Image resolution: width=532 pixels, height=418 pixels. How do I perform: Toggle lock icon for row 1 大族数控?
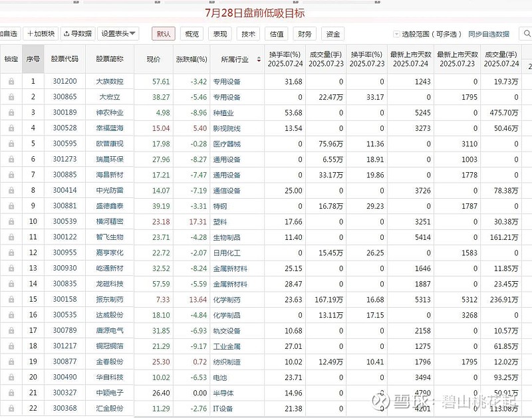click(x=11, y=81)
